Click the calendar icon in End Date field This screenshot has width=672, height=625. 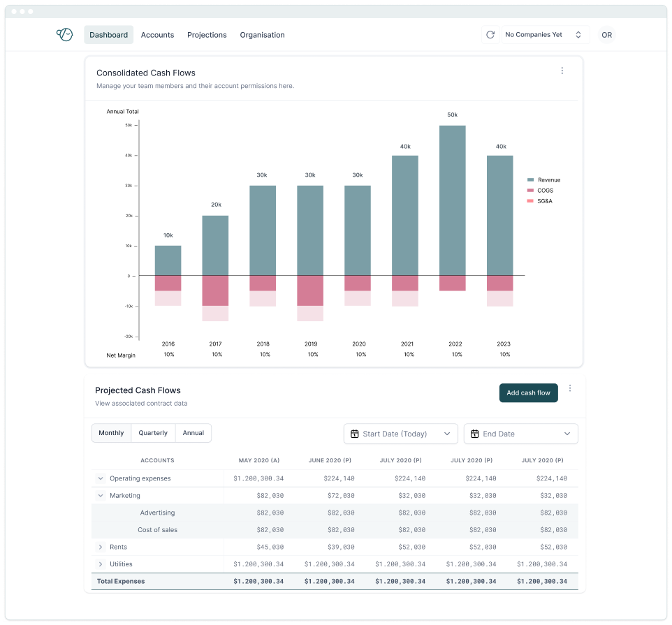click(476, 433)
